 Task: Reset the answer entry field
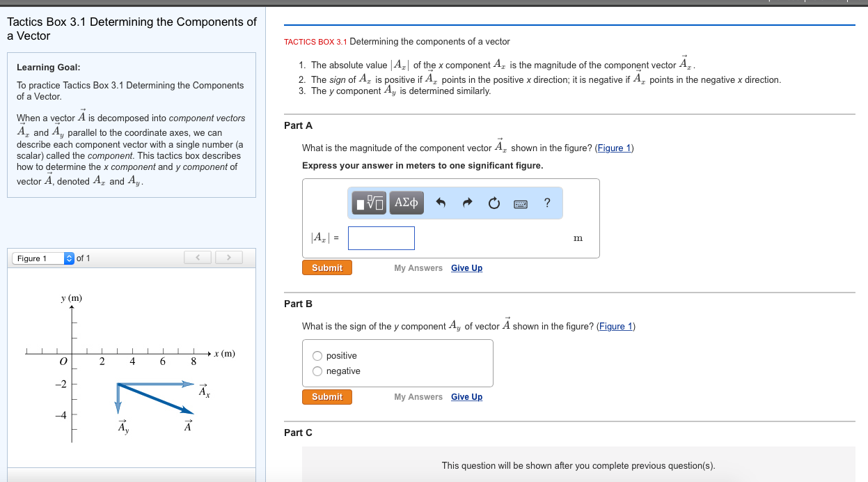pyautogui.click(x=494, y=203)
